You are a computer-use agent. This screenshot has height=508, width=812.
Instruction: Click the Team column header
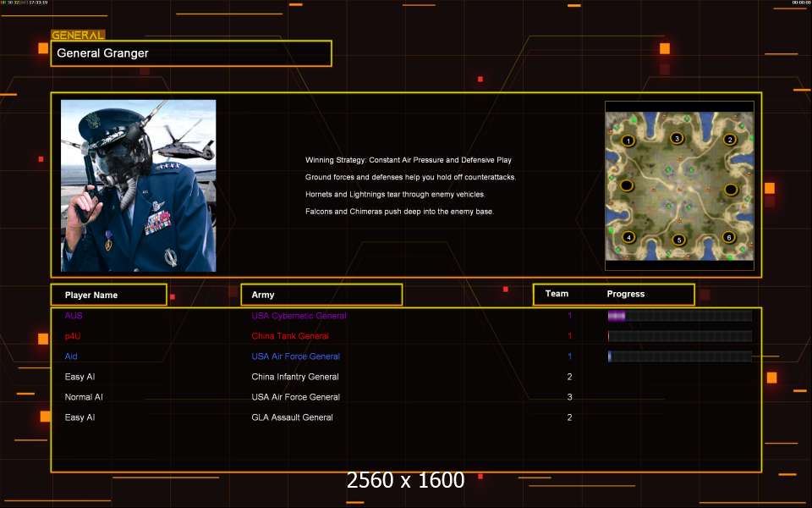pos(557,294)
